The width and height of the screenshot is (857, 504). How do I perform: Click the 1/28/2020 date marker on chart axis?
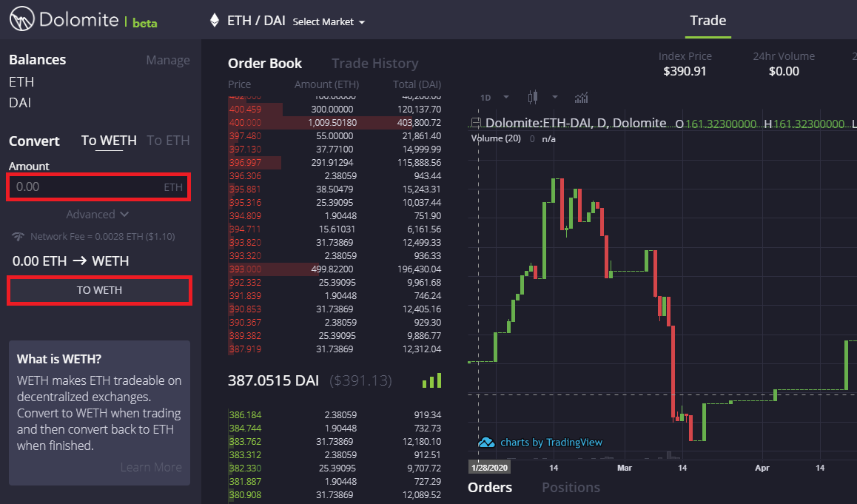[x=490, y=468]
